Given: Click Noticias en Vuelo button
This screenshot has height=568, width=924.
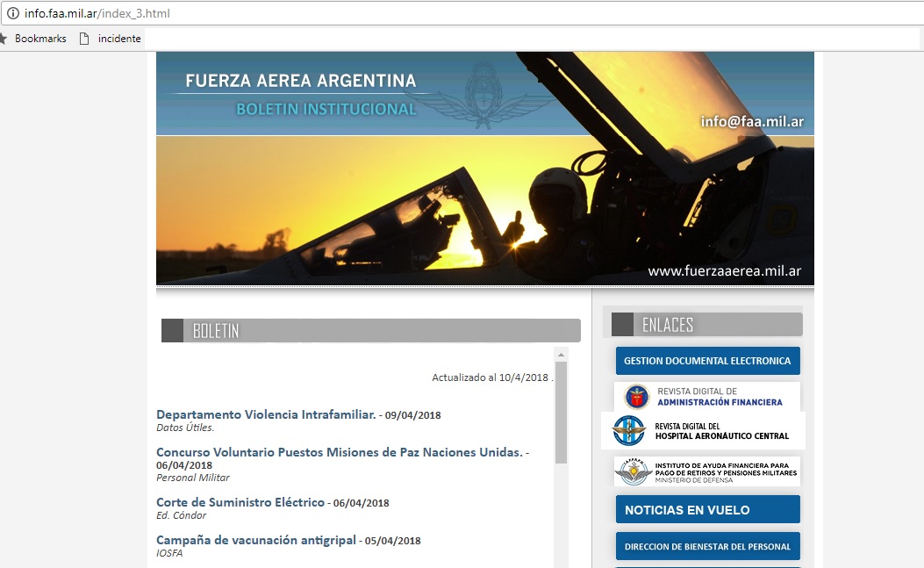Looking at the screenshot, I should [708, 509].
